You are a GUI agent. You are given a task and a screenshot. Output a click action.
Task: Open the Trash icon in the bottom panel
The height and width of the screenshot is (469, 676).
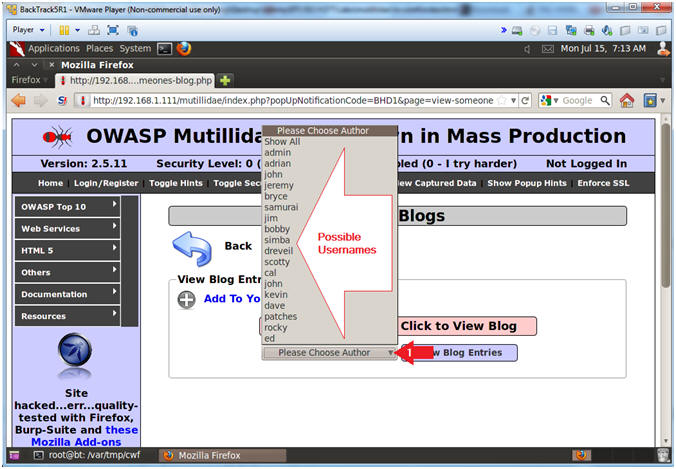(663, 455)
